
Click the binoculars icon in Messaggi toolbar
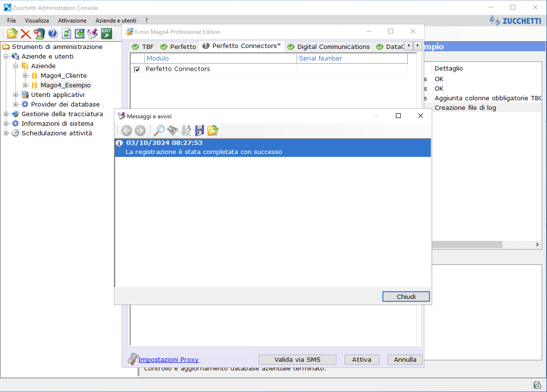173,131
